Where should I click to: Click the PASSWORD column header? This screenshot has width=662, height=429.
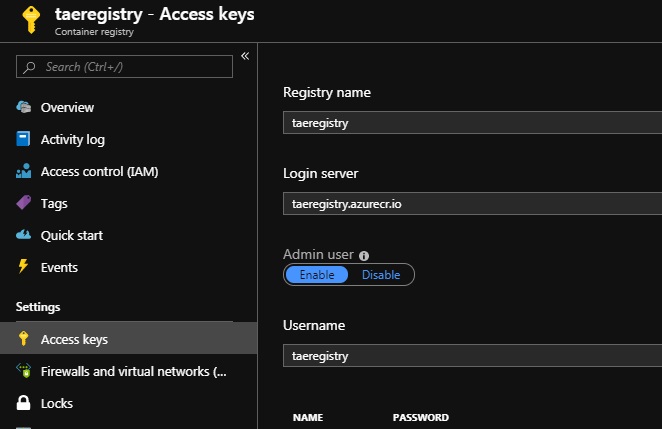[421, 418]
